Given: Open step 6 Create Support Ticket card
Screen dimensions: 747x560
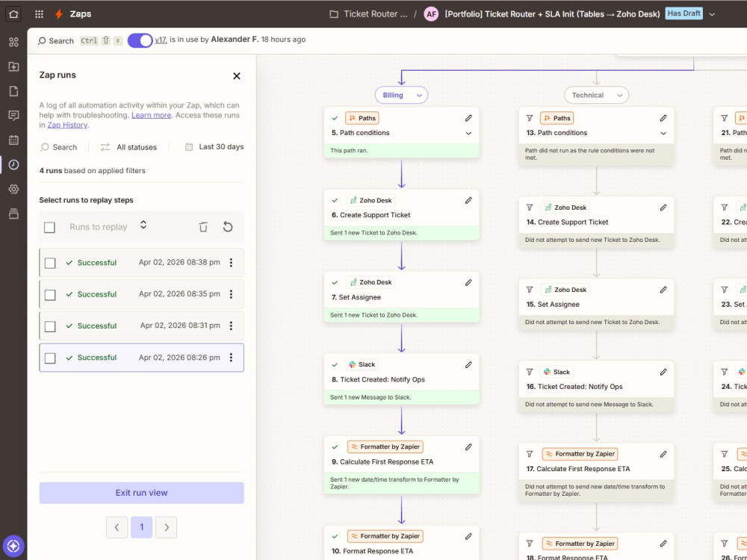Looking at the screenshot, I should 402,215.
